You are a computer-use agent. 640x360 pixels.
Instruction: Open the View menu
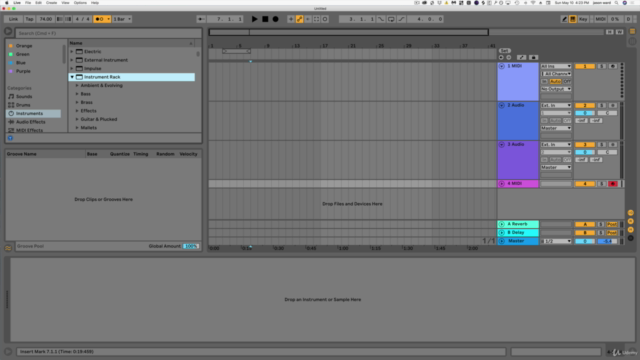pyautogui.click(x=65, y=3)
